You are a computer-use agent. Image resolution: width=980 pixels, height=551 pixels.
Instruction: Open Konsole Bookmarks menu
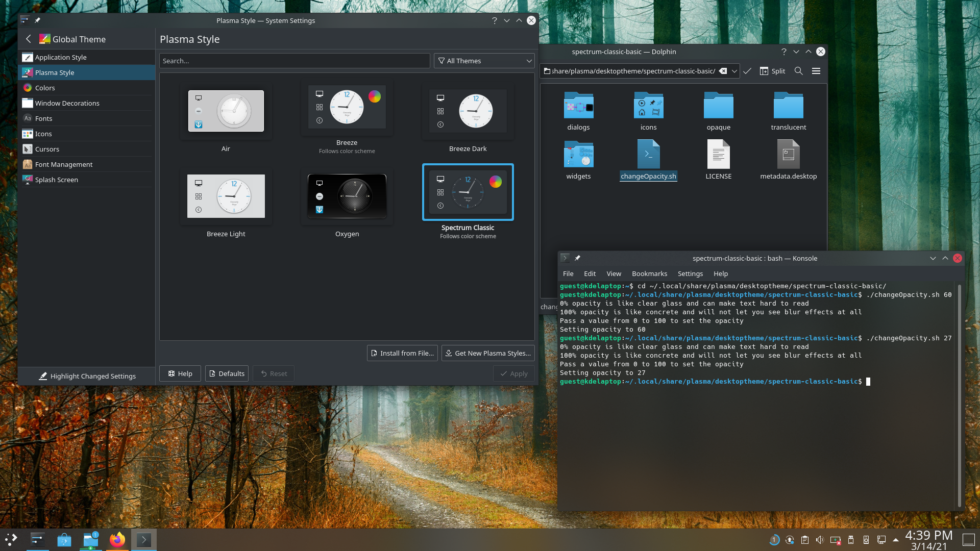[649, 273]
